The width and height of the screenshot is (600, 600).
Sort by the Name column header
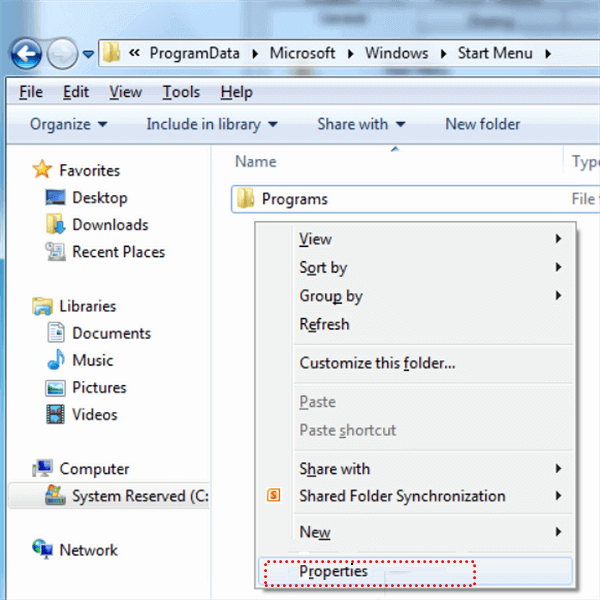256,162
